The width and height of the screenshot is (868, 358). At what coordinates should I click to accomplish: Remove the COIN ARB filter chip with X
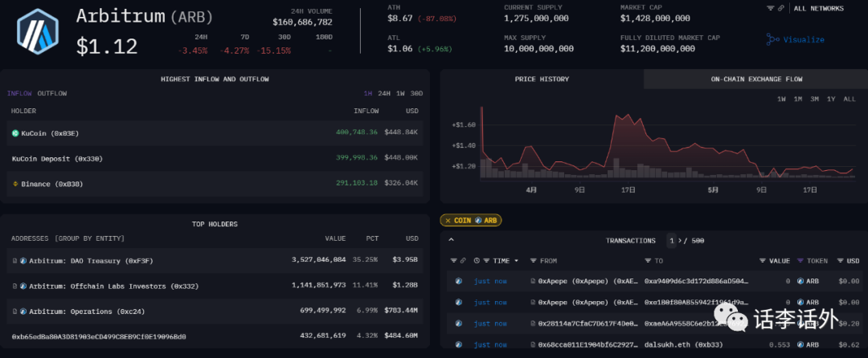click(448, 220)
